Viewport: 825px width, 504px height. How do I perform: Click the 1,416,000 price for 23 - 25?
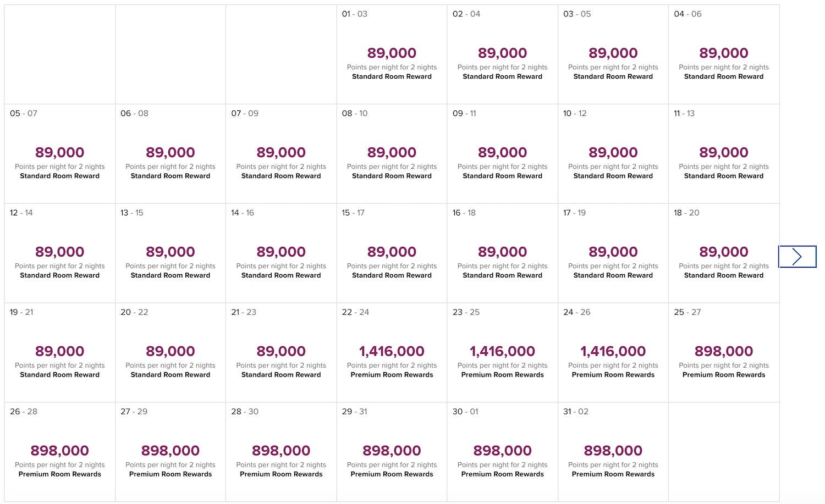[x=502, y=351]
